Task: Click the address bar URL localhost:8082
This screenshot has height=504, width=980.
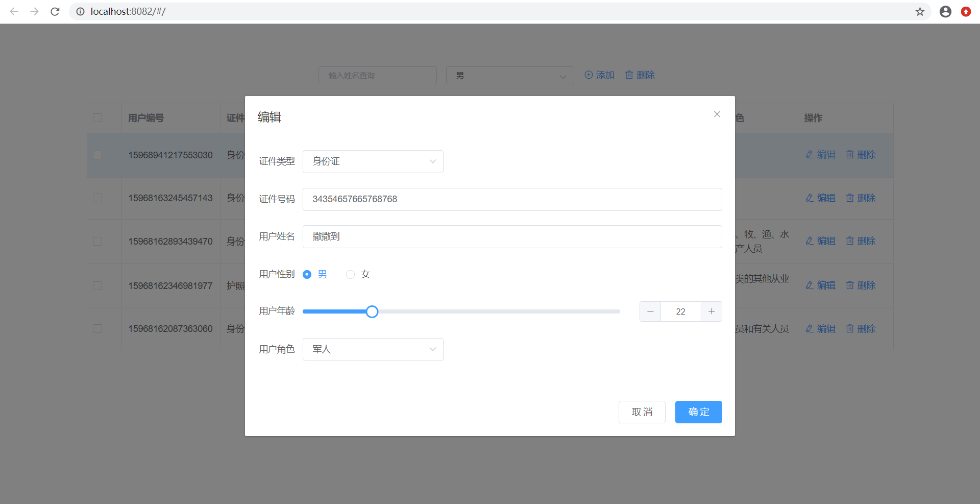Action: (128, 11)
